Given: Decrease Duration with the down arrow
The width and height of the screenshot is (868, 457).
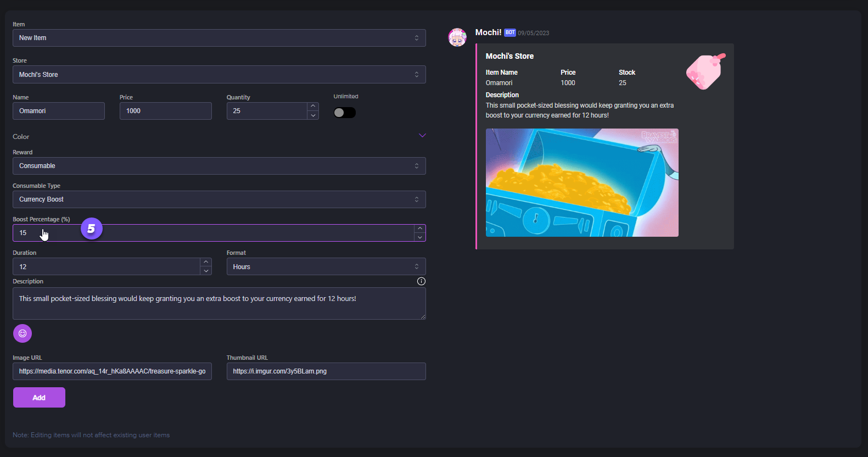Looking at the screenshot, I should (x=206, y=271).
